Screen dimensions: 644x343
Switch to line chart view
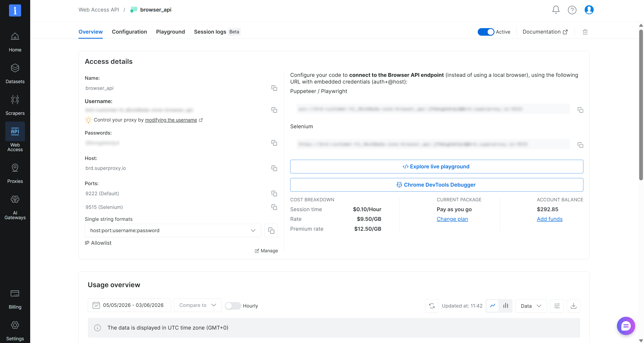pos(493,306)
